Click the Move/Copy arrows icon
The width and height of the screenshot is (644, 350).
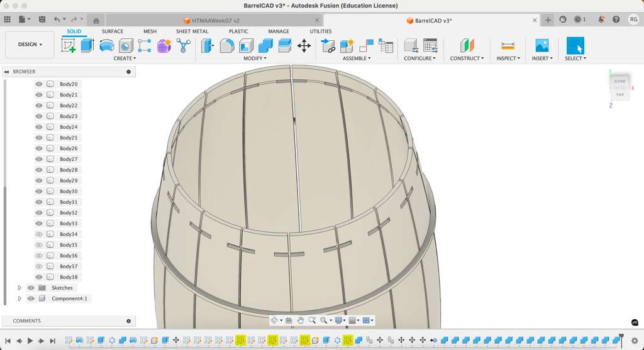tap(304, 45)
